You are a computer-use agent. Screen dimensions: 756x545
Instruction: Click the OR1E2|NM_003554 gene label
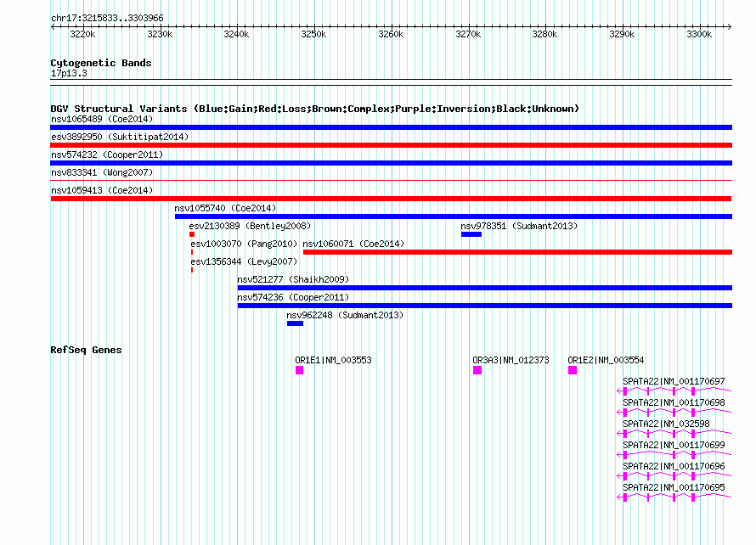[x=606, y=360]
